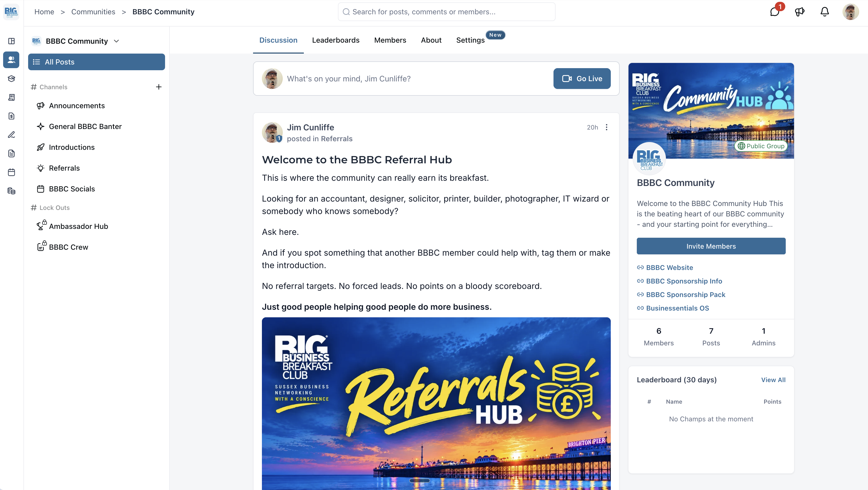Click the Invite Members button
Image resolution: width=868 pixels, height=490 pixels.
coord(711,246)
